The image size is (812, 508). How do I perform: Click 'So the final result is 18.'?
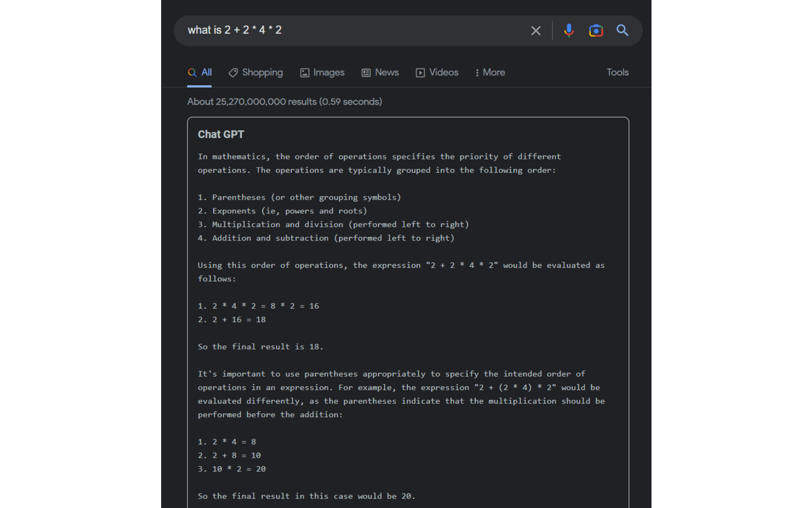point(261,347)
